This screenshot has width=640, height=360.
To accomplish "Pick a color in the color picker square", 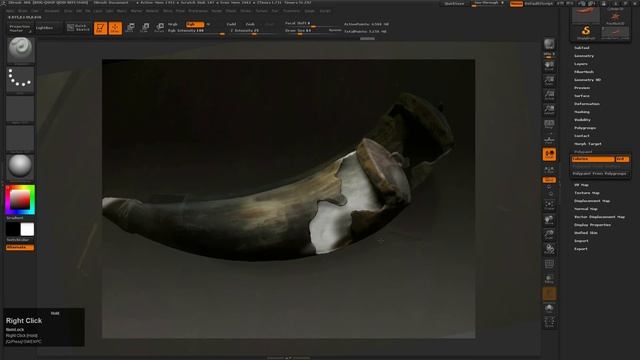I will (20, 200).
